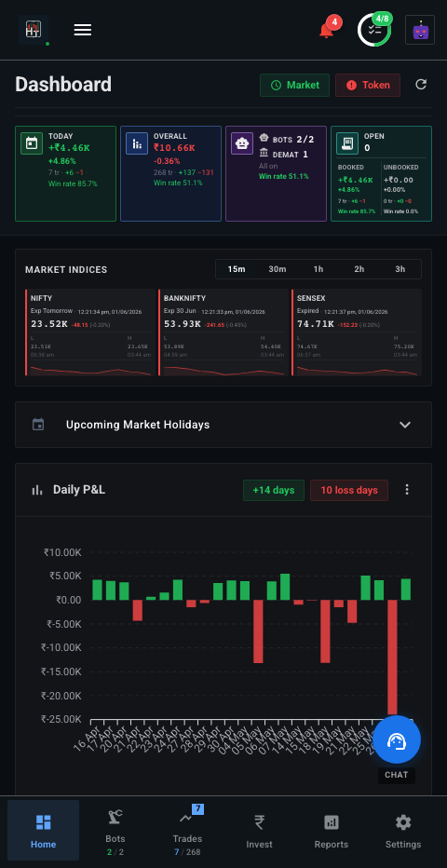Click MARKET INDICES heading

(x=66, y=269)
